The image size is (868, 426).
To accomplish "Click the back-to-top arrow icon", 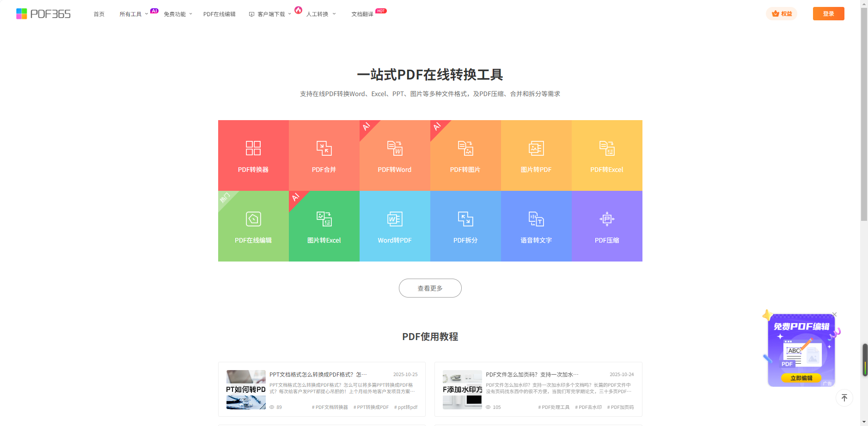I will click(844, 398).
